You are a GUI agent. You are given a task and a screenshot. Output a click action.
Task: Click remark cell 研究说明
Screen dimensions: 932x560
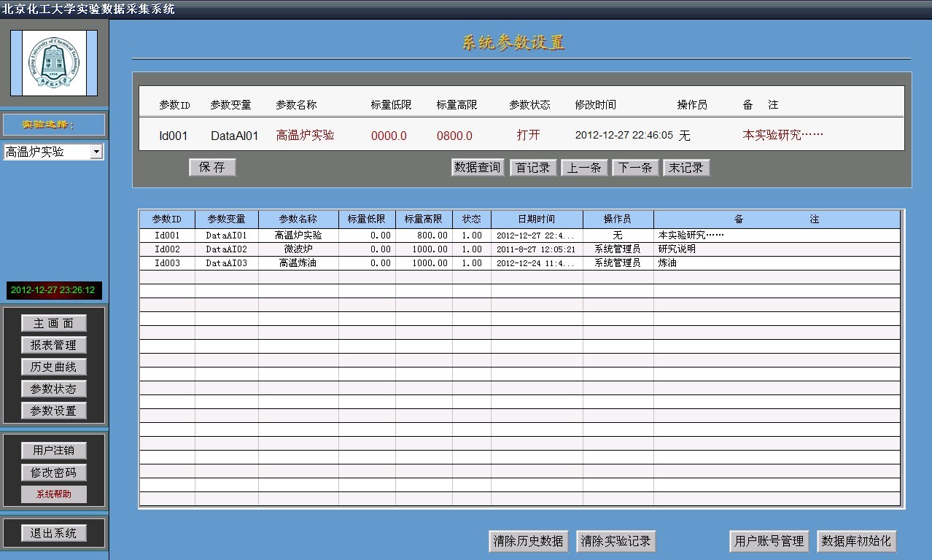[x=777, y=249]
